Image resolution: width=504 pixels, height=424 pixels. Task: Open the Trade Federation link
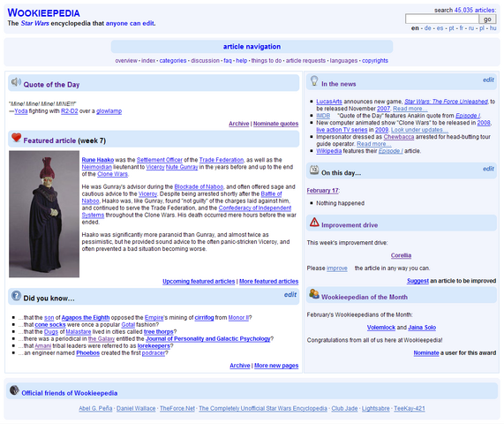tap(222, 160)
